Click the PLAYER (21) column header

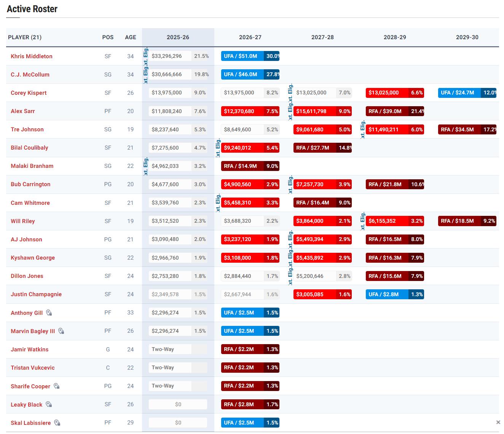[x=25, y=37]
